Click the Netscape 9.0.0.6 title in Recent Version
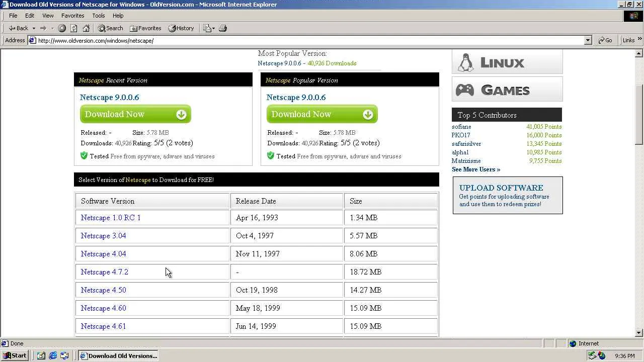 click(109, 98)
